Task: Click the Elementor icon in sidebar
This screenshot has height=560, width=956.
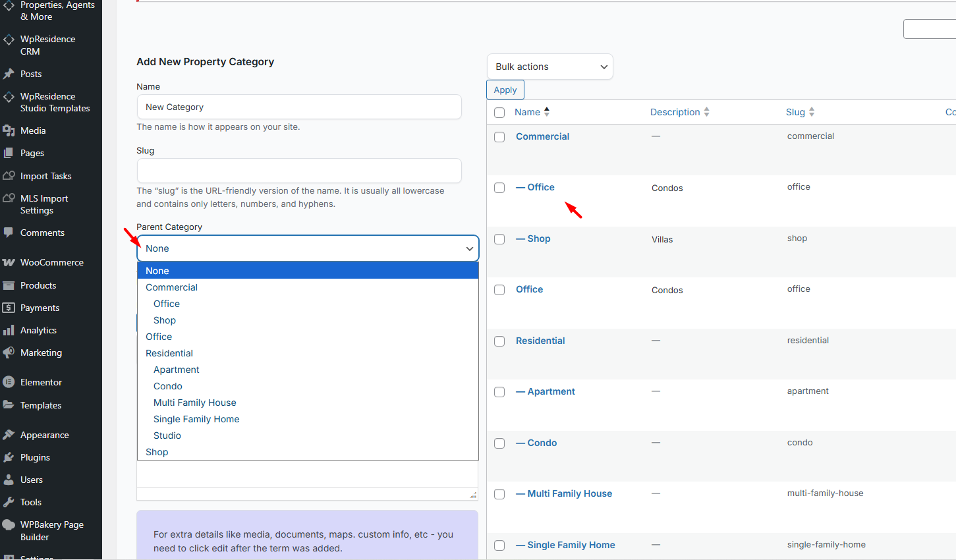Action: (9, 382)
